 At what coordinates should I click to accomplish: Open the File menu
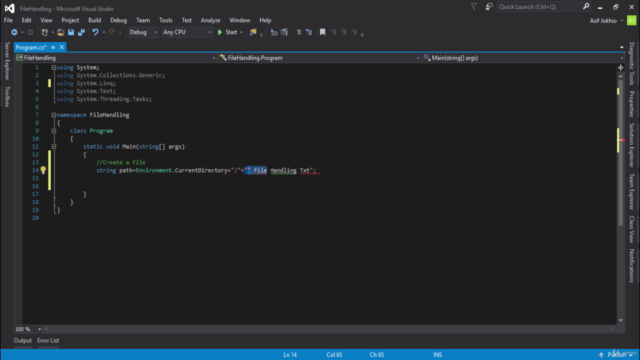click(x=8, y=20)
